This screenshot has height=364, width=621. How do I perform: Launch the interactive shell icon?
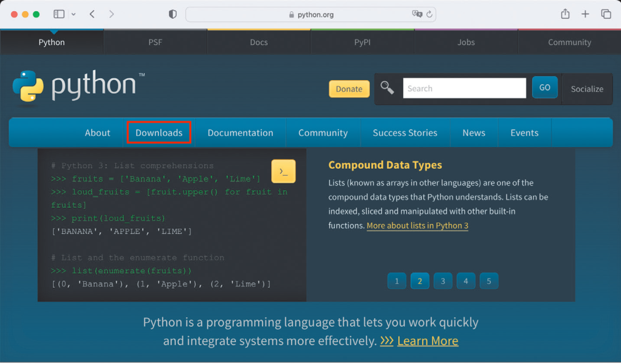pyautogui.click(x=283, y=171)
